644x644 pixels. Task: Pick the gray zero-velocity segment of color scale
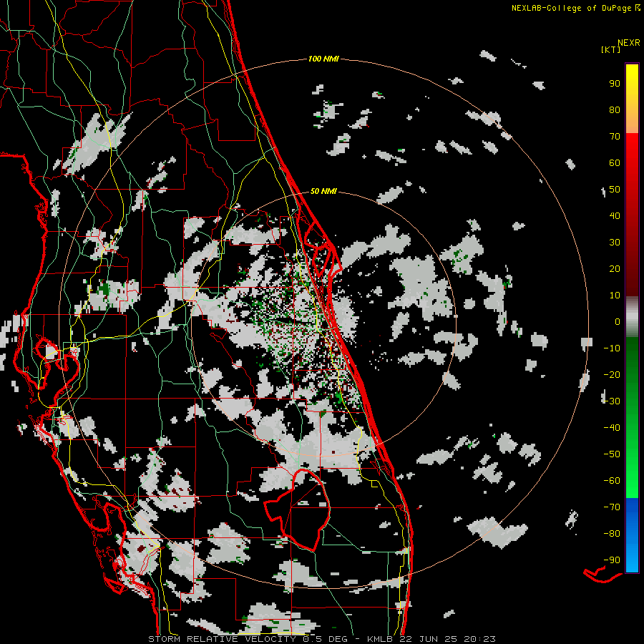point(632,317)
